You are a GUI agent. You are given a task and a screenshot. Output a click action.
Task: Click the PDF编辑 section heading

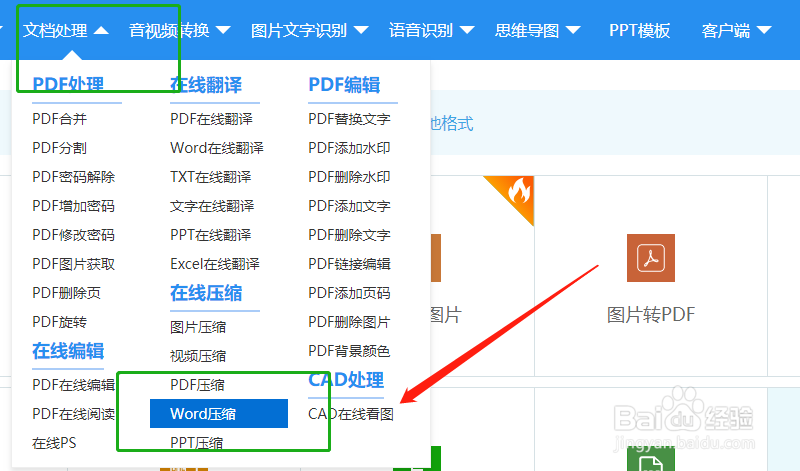pos(344,85)
